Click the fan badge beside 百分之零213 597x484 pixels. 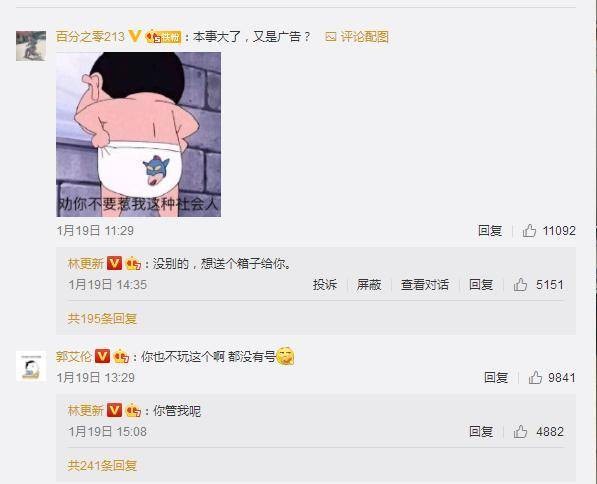pos(163,37)
